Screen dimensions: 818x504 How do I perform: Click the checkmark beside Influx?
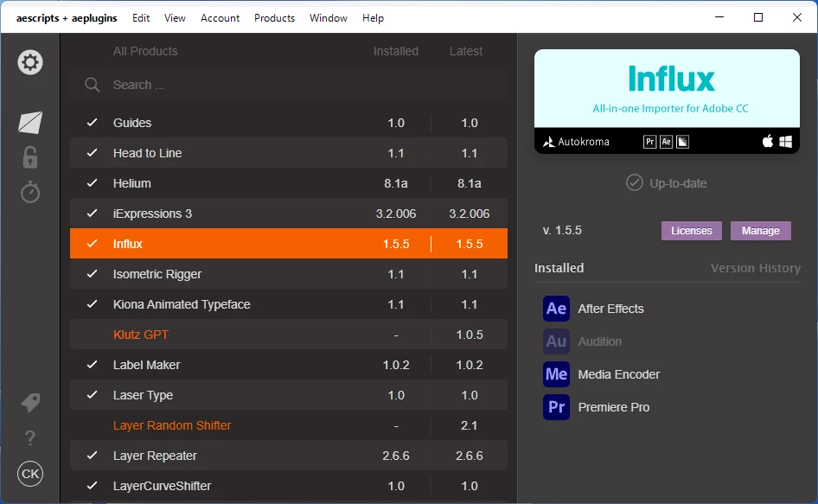tap(92, 244)
